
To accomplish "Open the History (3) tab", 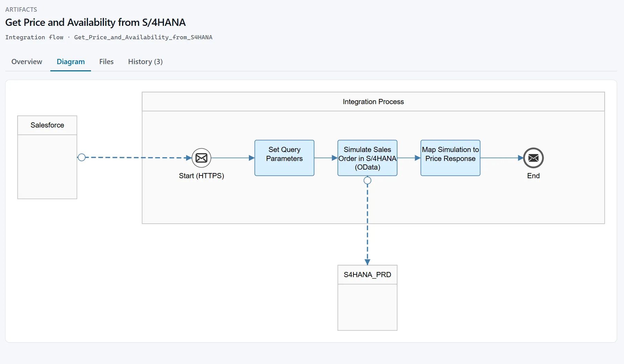I will (x=145, y=62).
